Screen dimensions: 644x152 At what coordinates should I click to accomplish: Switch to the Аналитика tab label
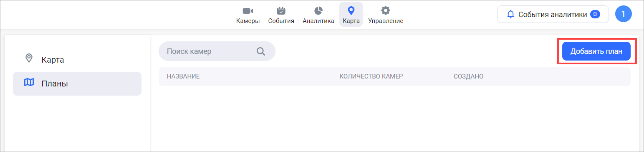(318, 21)
